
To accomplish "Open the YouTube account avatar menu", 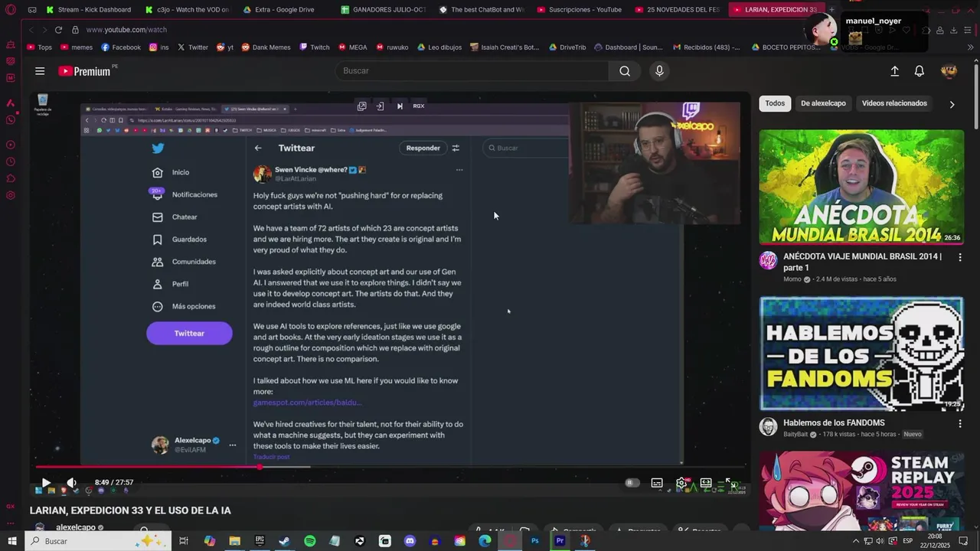I will click(949, 71).
